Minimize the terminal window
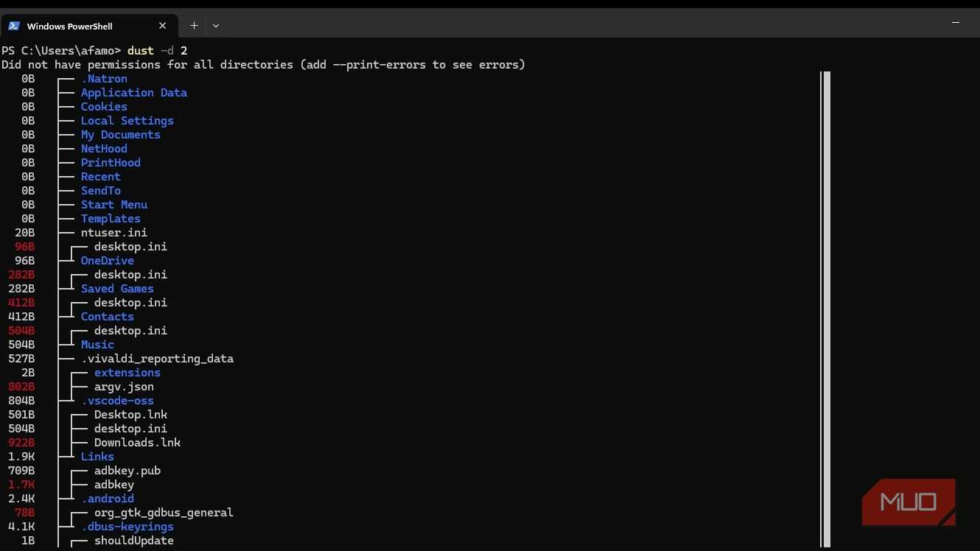This screenshot has width=980, height=551. (x=956, y=23)
